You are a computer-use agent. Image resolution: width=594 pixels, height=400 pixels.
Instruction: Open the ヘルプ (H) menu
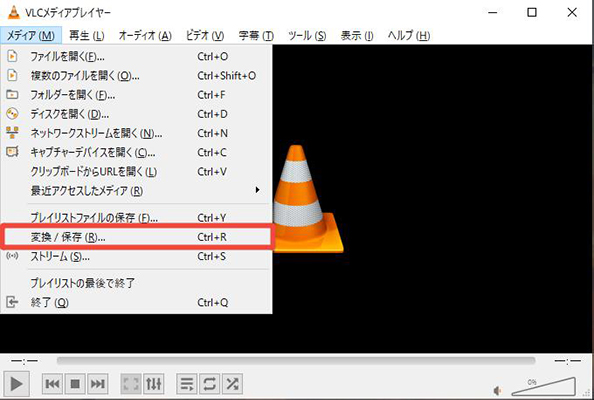[409, 36]
